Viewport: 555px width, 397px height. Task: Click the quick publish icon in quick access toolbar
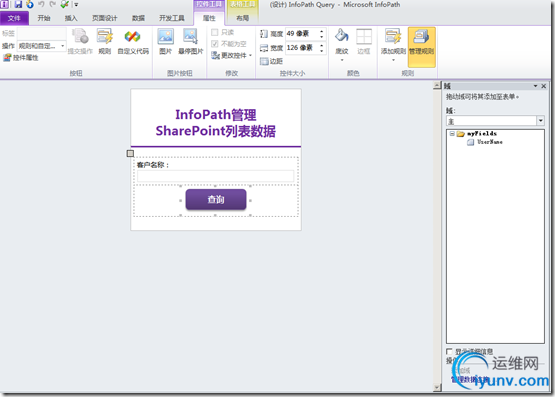[x=30, y=4]
